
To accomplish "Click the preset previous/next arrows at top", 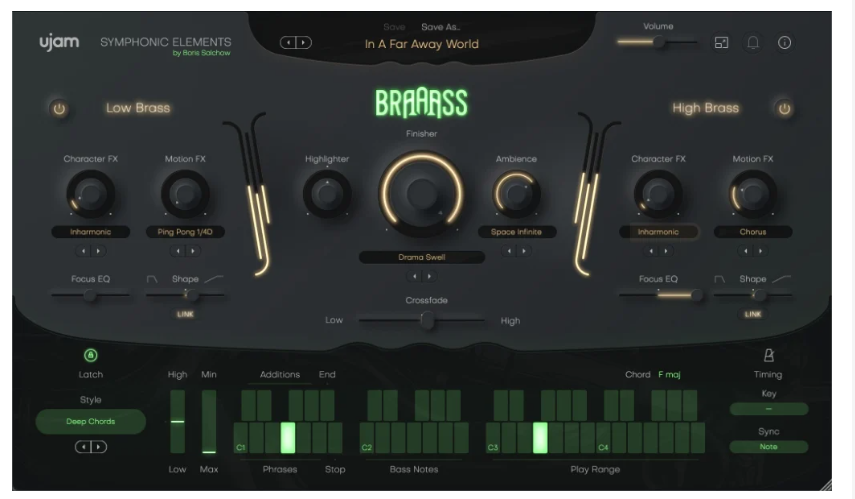I will (x=296, y=43).
